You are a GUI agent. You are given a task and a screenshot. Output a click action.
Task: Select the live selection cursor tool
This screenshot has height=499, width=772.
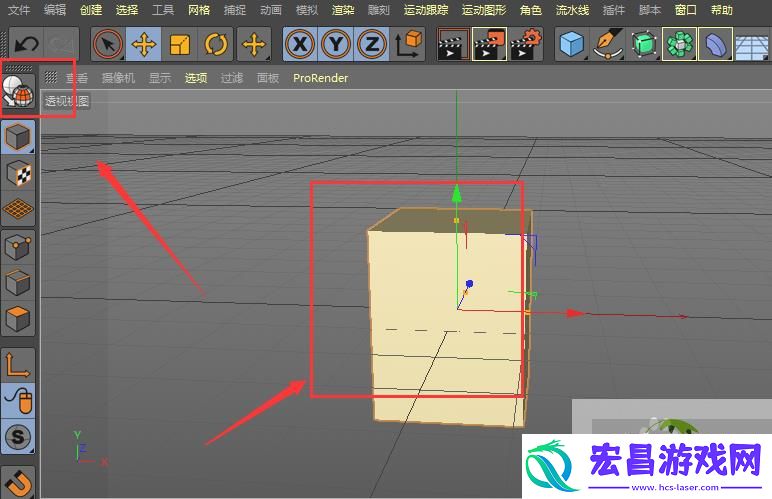click(x=108, y=45)
